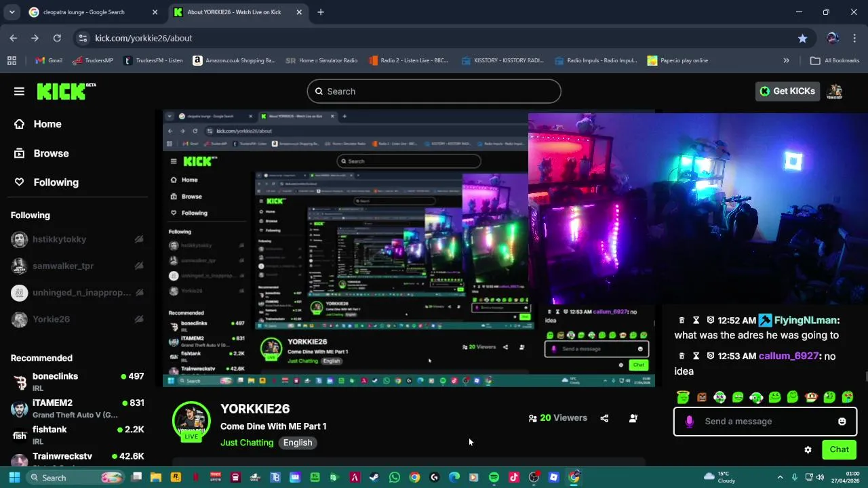The width and height of the screenshot is (868, 488).
Task: Expand the hidden bookmarks chevron
Action: (x=786, y=60)
